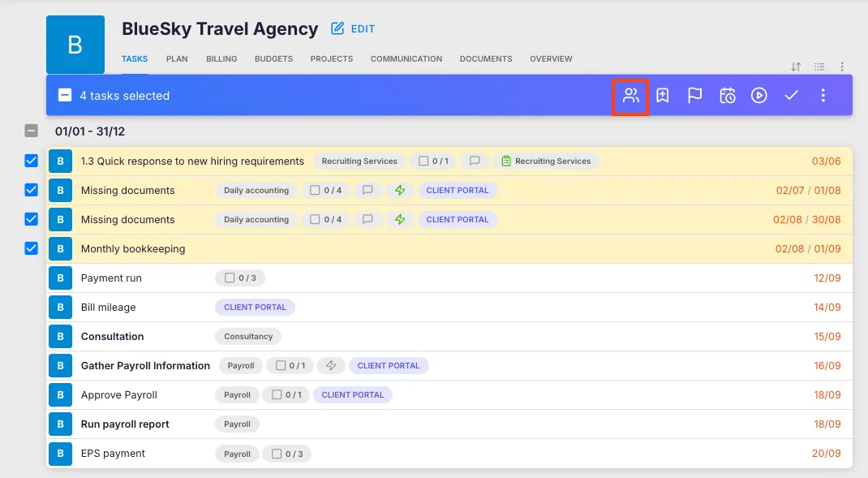Open more actions menu in selection bar
Viewport: 868px width, 478px height.
(823, 96)
